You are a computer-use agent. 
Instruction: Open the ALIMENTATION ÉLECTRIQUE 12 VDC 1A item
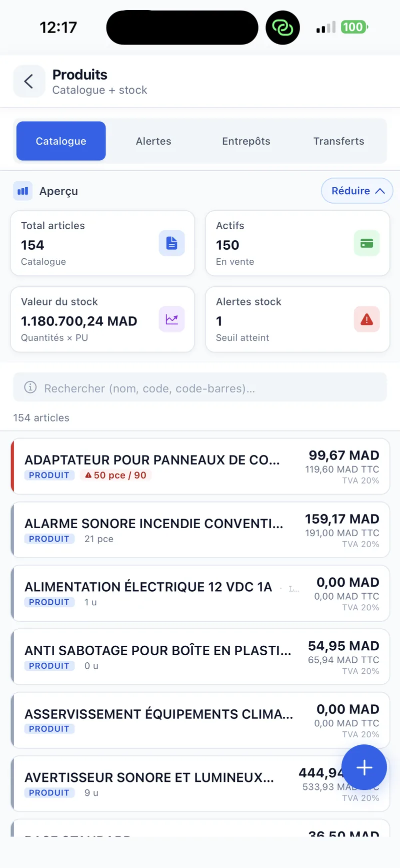[200, 594]
